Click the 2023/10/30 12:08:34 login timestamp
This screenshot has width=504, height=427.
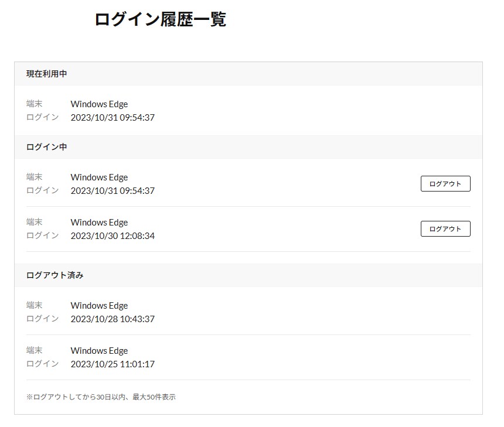tap(113, 236)
